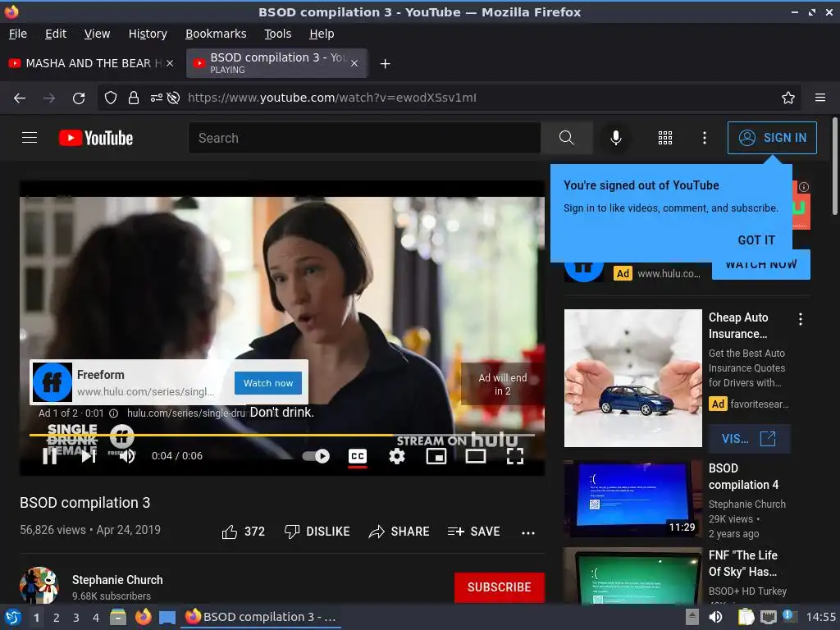Open Stephanie Church channel avatar
This screenshot has height=630, width=840.
click(x=39, y=585)
